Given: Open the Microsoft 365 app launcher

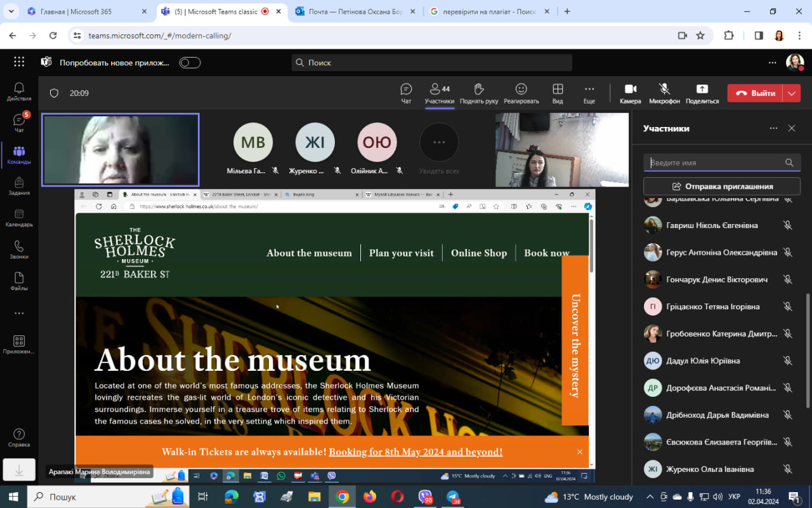Looking at the screenshot, I should tap(19, 62).
